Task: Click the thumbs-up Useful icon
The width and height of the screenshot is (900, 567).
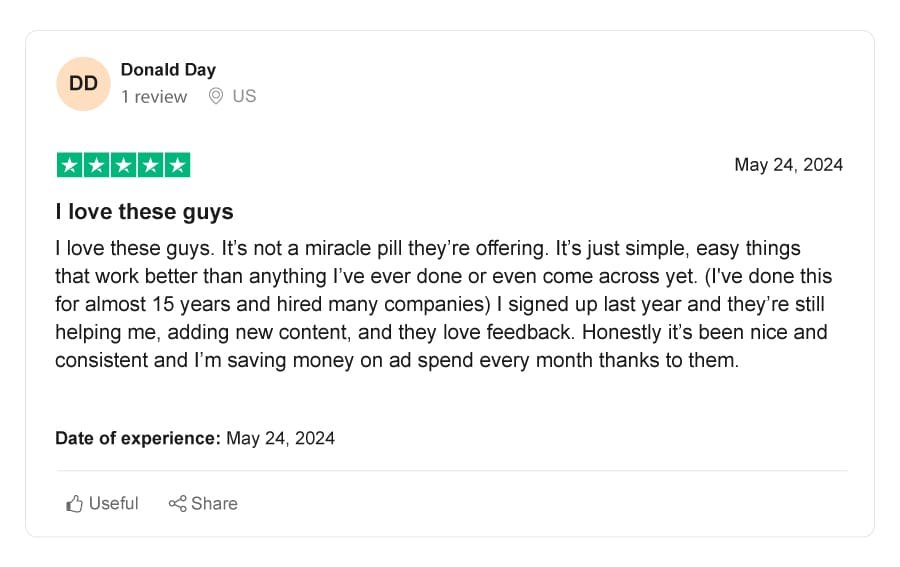Action: [x=74, y=504]
